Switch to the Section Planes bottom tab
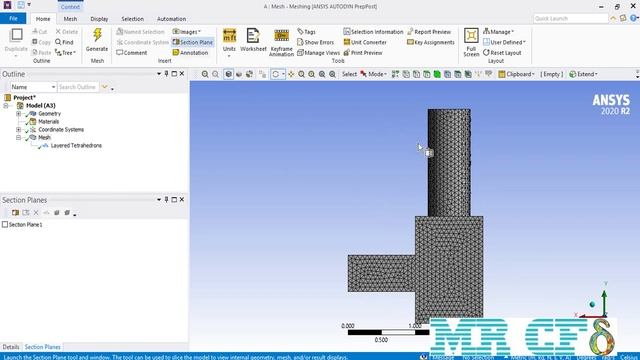 click(x=42, y=347)
